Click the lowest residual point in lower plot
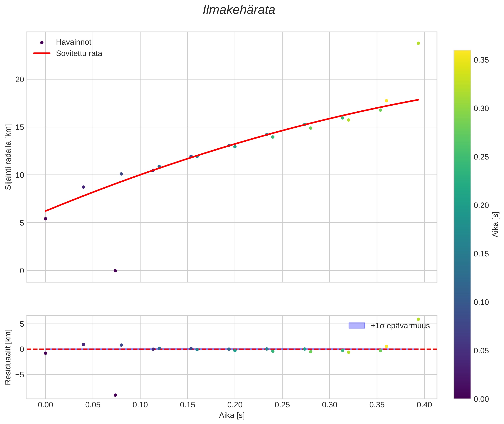This screenshot has width=504, height=424. [115, 395]
